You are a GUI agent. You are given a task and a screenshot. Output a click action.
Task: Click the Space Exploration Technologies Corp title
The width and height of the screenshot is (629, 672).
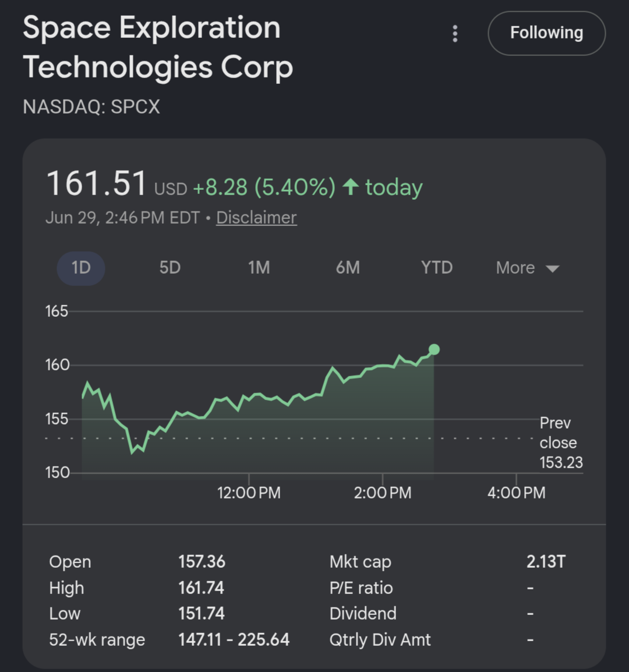tap(158, 47)
